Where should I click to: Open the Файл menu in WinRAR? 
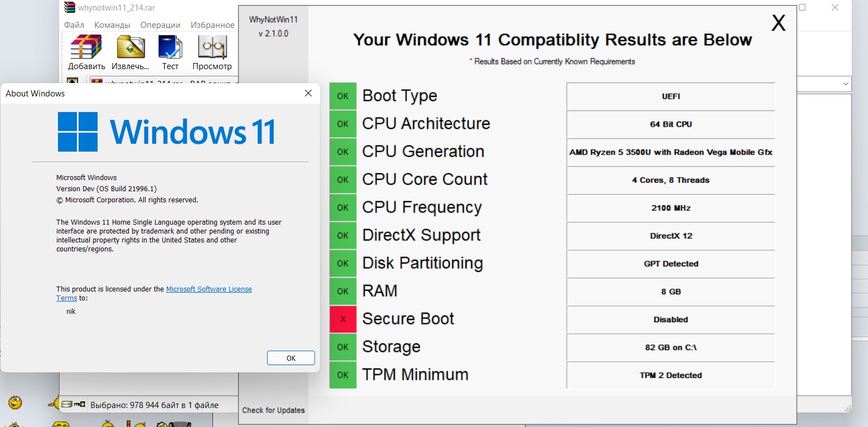click(74, 25)
